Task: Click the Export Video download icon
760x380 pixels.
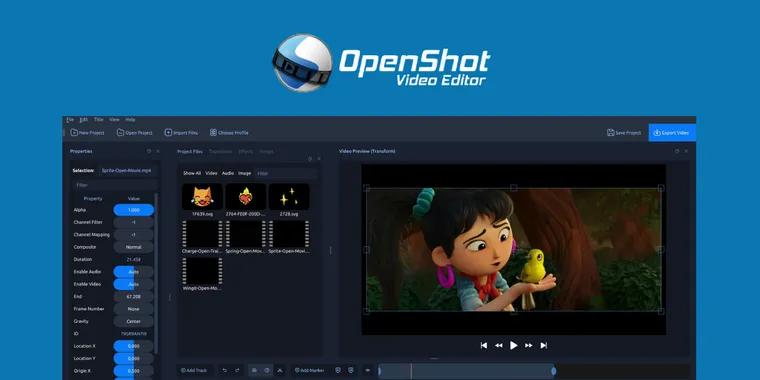Action: (657, 132)
